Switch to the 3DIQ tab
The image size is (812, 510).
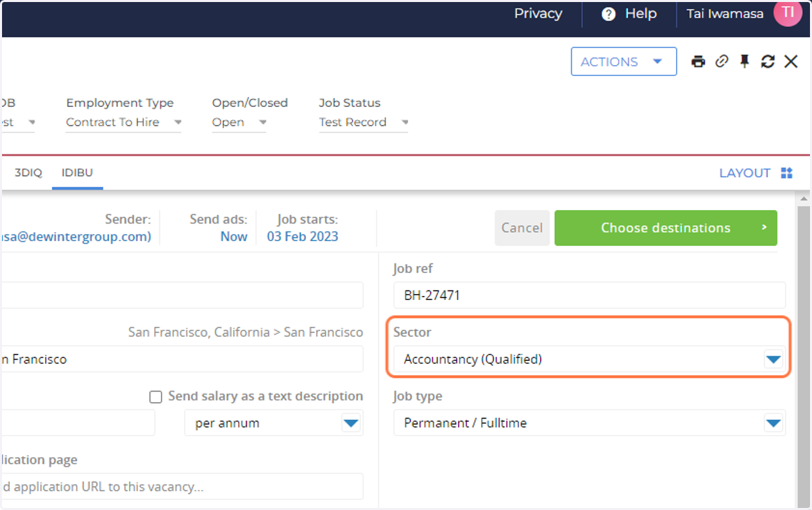point(28,173)
